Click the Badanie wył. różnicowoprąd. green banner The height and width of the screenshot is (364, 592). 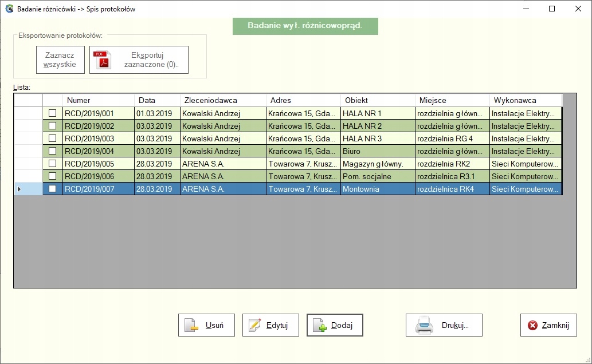(305, 26)
